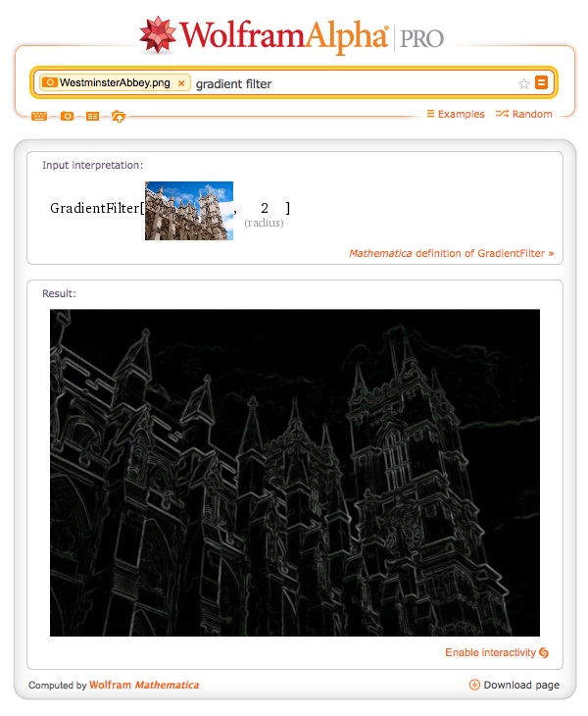Click the favorite star icon in search box
Viewport: 588px width, 716px height.
click(x=524, y=83)
